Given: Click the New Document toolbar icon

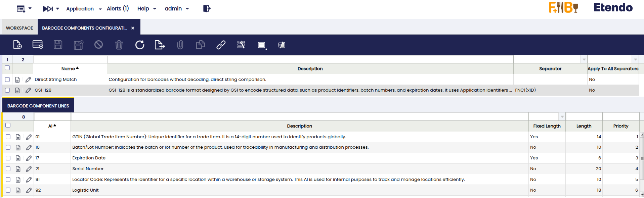Looking at the screenshot, I should (17, 45).
